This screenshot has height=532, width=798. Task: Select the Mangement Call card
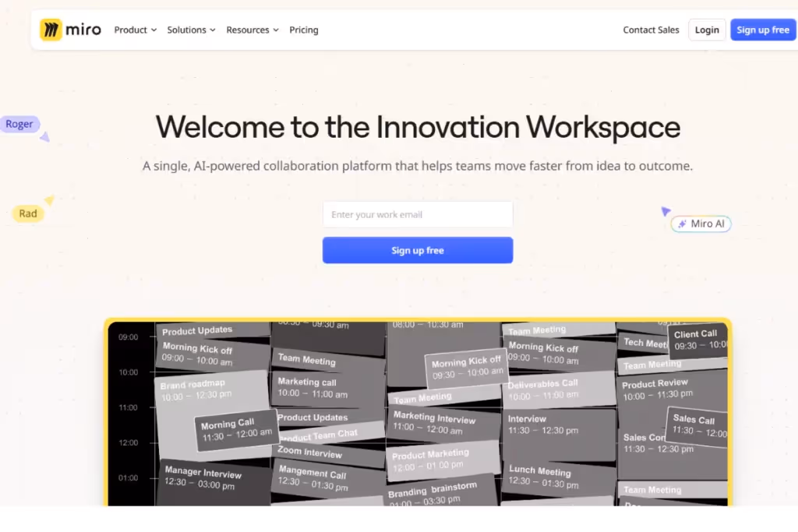tap(328, 479)
